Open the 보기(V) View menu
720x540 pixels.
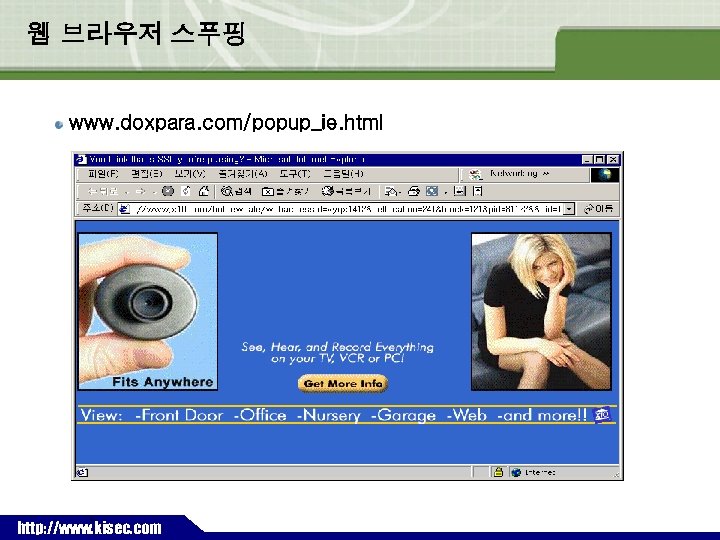click(190, 174)
